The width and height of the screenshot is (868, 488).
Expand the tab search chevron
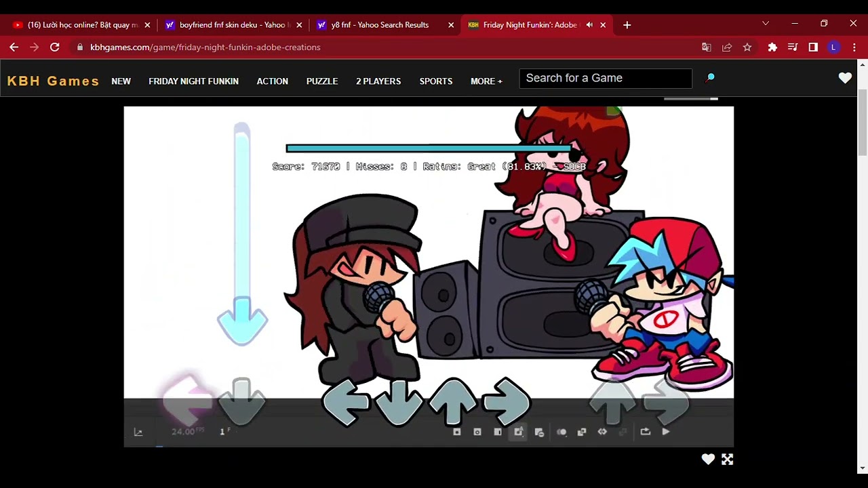[766, 24]
